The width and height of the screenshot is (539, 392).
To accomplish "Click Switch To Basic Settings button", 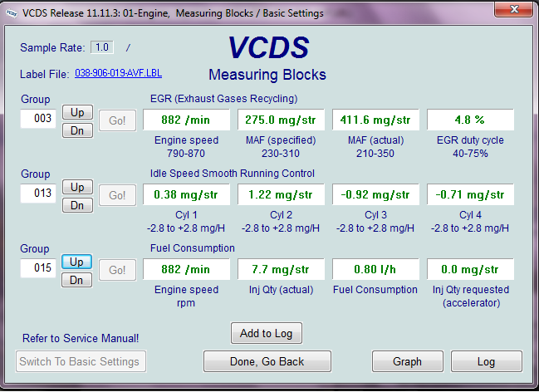I will tap(81, 361).
